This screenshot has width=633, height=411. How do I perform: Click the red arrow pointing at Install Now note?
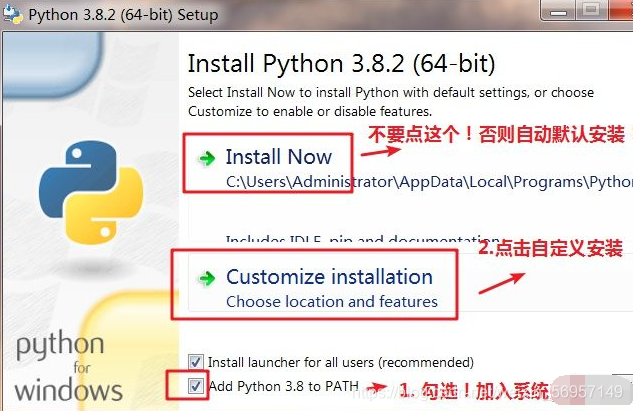(380, 151)
